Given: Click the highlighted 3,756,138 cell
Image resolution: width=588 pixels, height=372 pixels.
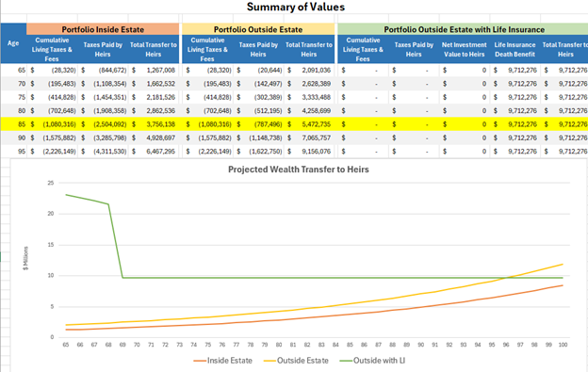Looking at the screenshot, I should pyautogui.click(x=154, y=124).
